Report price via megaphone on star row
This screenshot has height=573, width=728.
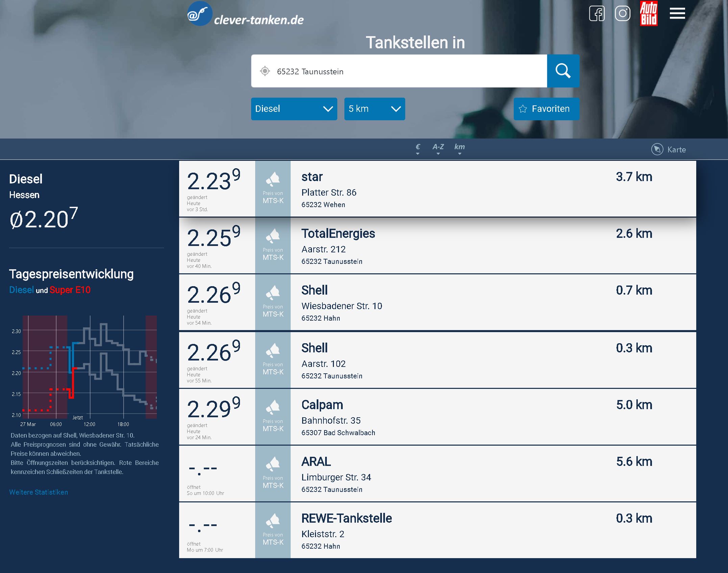pos(273,179)
